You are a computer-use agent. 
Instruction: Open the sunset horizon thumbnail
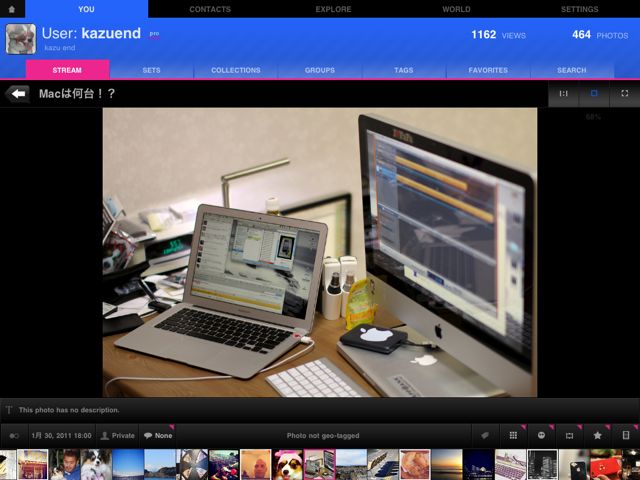447,464
